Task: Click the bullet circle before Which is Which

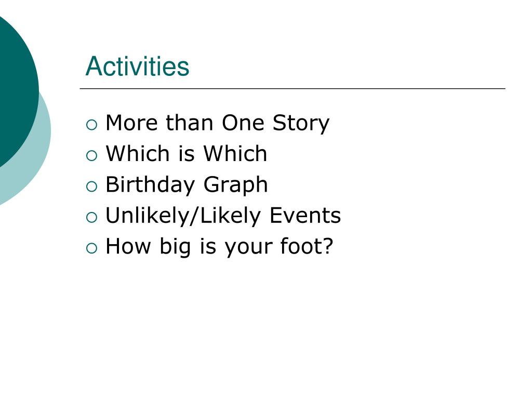Action: pos(91,156)
